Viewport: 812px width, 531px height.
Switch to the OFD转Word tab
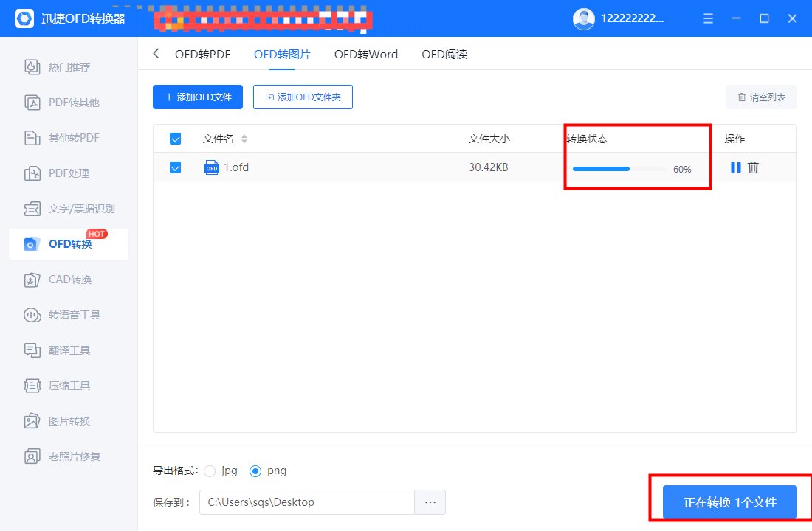point(365,54)
